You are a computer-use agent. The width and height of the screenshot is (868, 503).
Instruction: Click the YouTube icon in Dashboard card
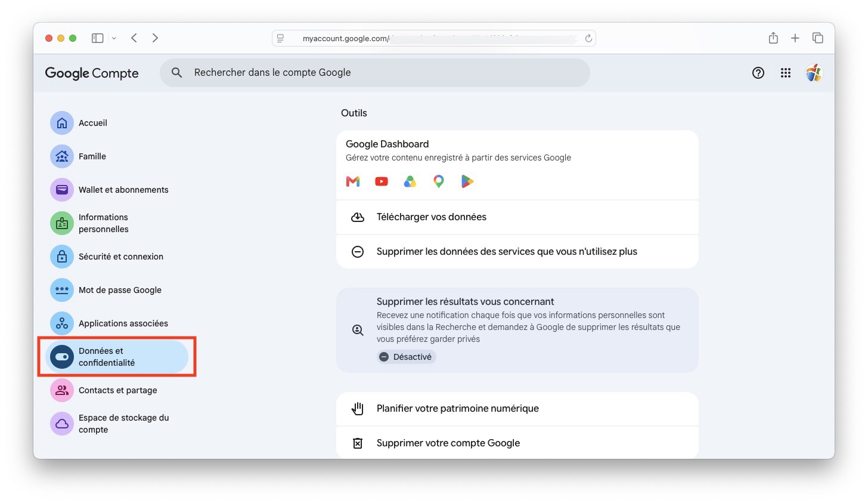pyautogui.click(x=382, y=181)
